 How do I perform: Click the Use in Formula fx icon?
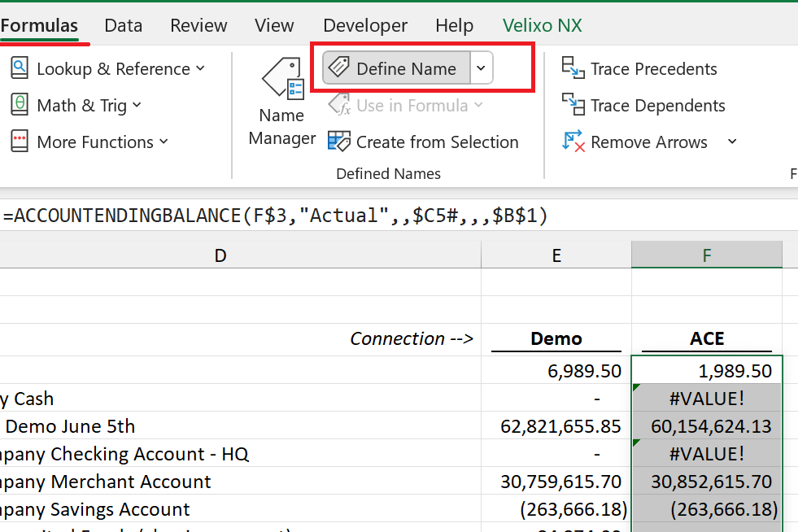pyautogui.click(x=339, y=105)
